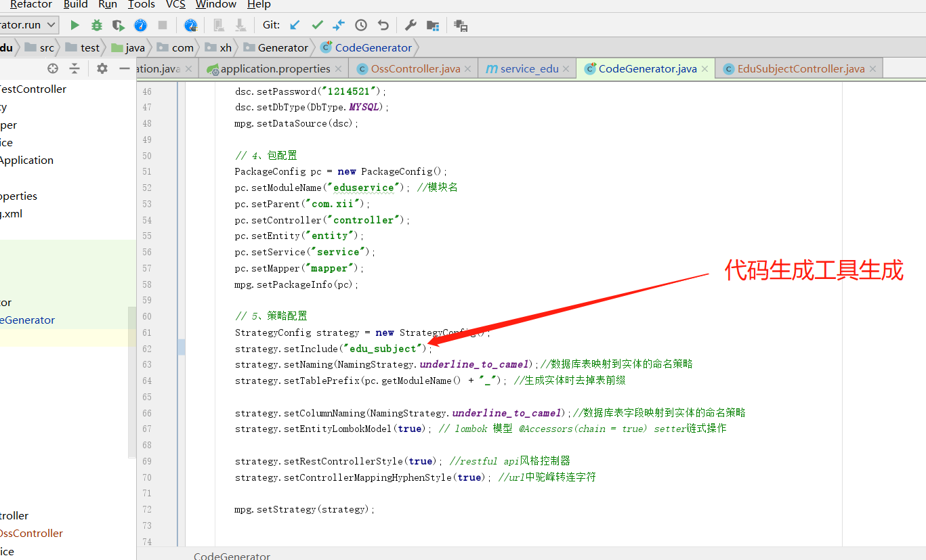Open the Refactor menu
The image size is (926, 560).
pos(31,4)
